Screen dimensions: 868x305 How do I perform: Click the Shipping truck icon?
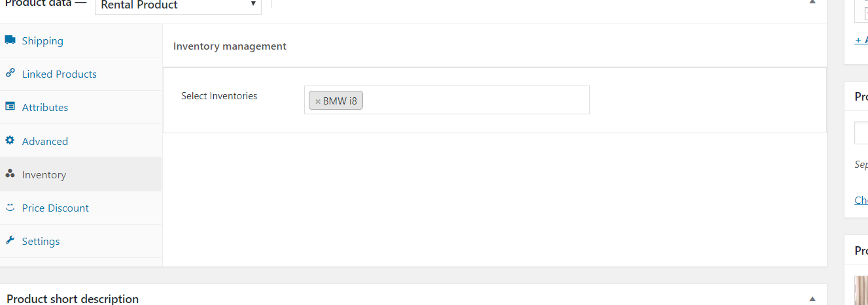pyautogui.click(x=10, y=40)
